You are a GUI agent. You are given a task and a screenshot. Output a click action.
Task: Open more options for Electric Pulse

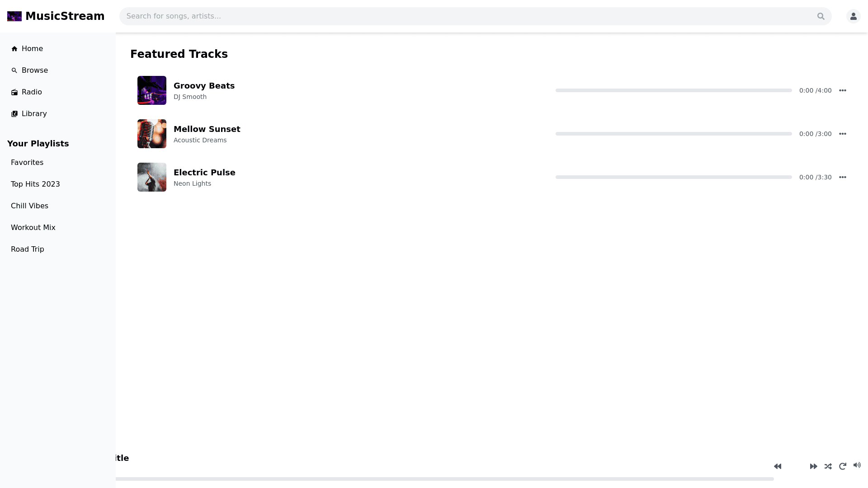coord(842,177)
